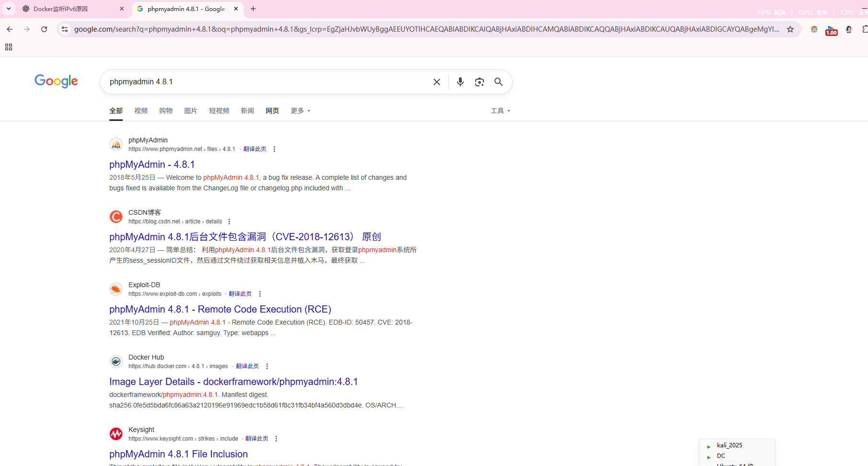Screen dimensions: 868x466
Task: Translate the Docker Hub result page
Action: (x=247, y=366)
